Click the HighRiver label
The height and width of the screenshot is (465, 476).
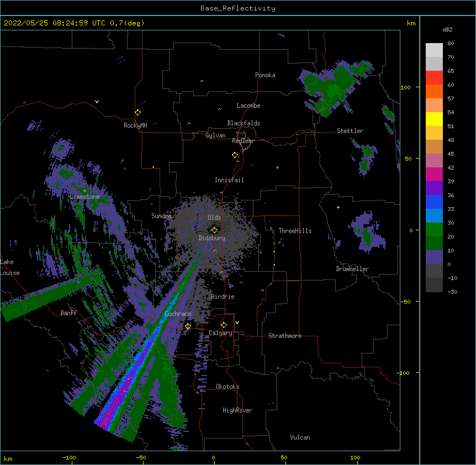coord(237,410)
